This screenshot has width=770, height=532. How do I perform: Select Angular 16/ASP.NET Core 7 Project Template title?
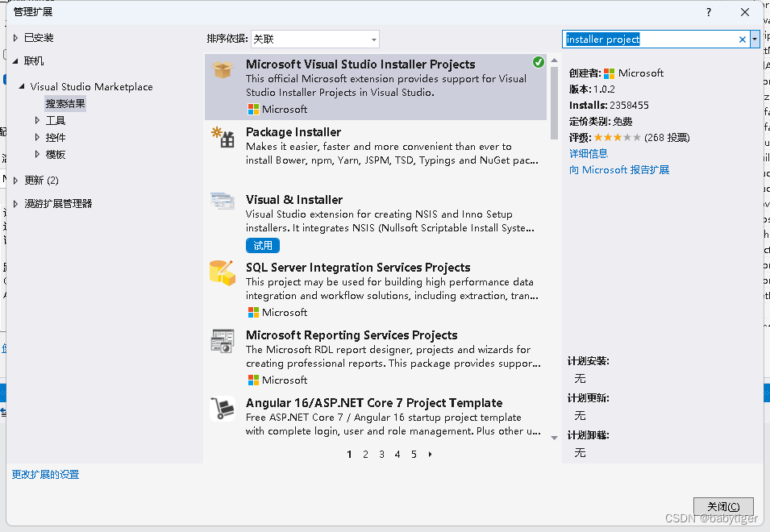374,403
